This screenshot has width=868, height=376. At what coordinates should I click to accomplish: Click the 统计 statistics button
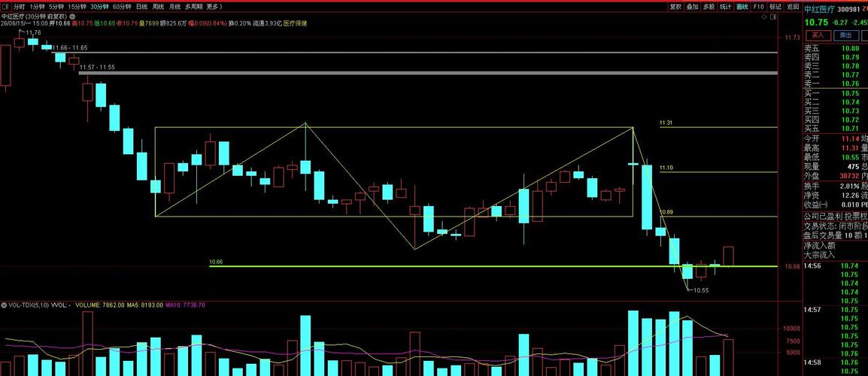click(725, 7)
